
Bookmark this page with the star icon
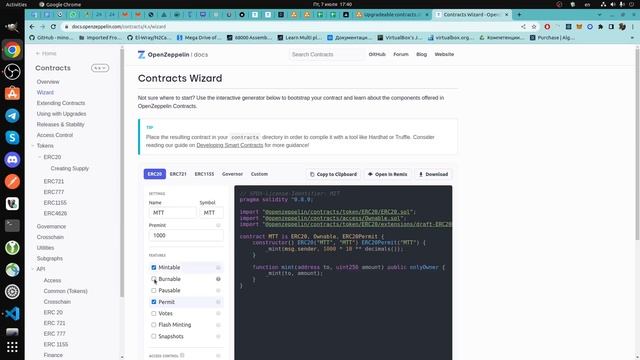point(534,27)
